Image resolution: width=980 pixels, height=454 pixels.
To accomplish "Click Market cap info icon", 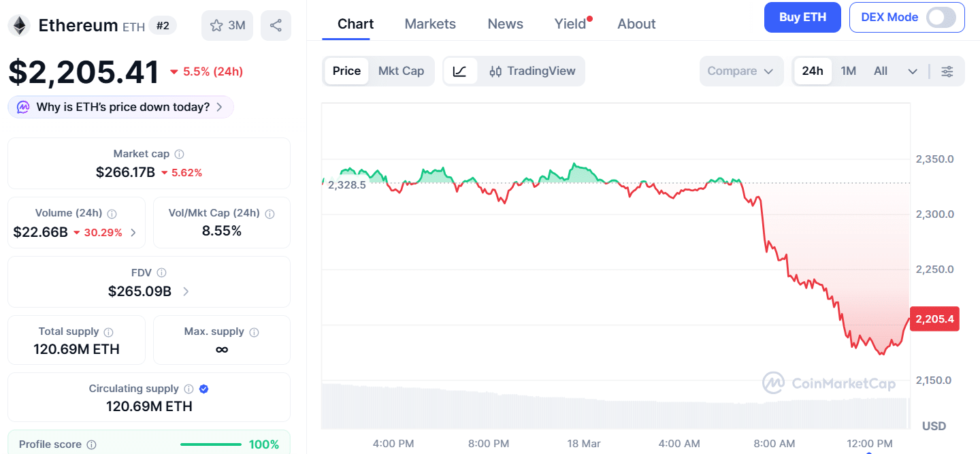I will [179, 155].
